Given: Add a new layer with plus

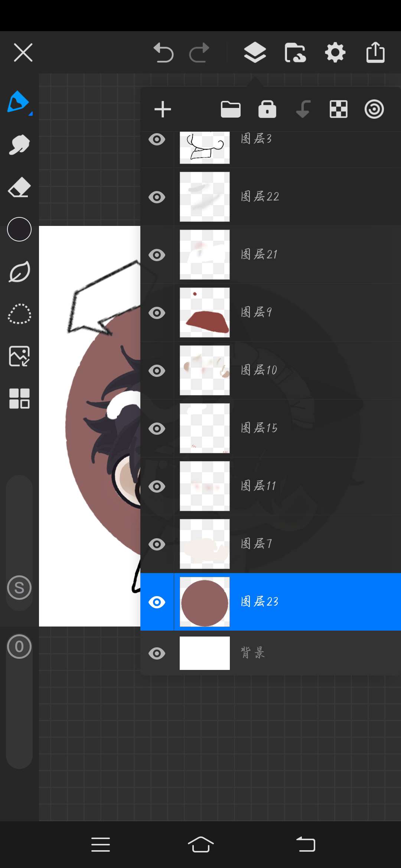Looking at the screenshot, I should coord(163,109).
